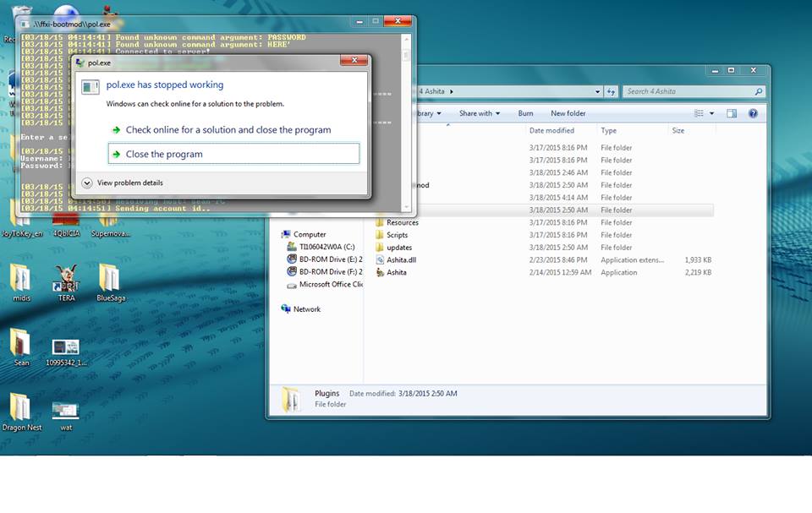The image size is (812, 513).
Task: Select the Ashita application file
Action: pyautogui.click(x=397, y=273)
